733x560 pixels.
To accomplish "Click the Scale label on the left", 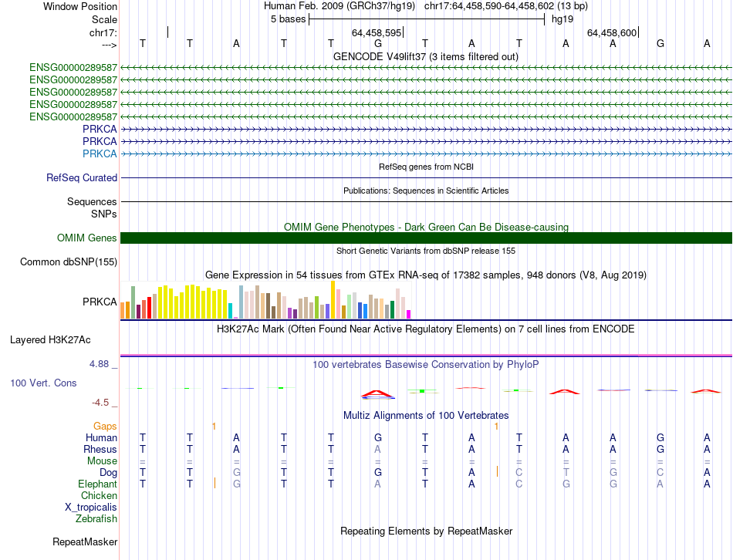I will [x=104, y=19].
